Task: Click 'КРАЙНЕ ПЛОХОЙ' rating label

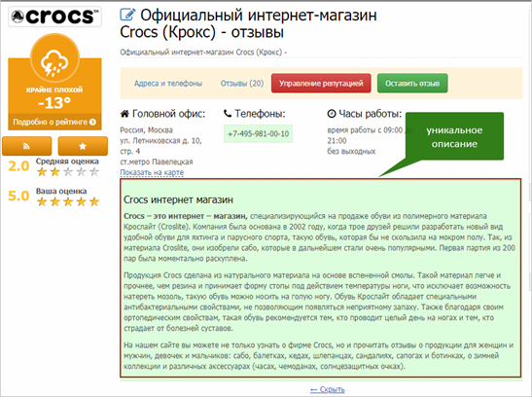Action: pos(54,90)
